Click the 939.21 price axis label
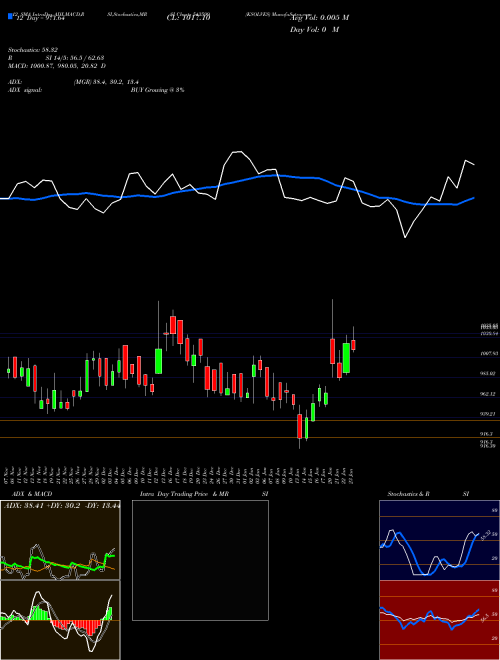This screenshot has width=500, height=660. point(487,414)
